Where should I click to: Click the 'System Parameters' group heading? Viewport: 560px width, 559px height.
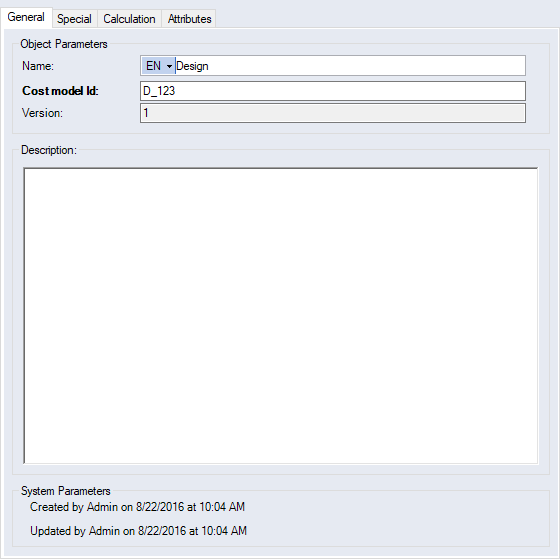[66, 491]
